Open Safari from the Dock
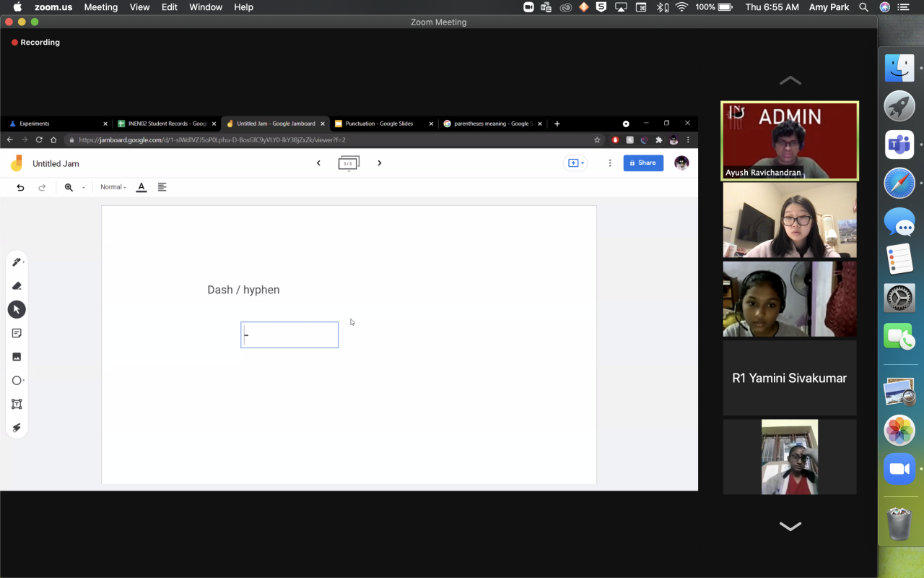Viewport: 924px width, 578px height. 899,184
